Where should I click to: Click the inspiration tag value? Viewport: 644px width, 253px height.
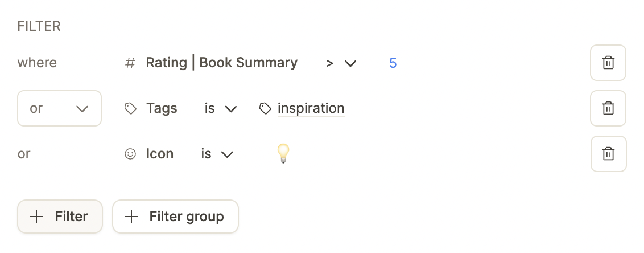311,108
